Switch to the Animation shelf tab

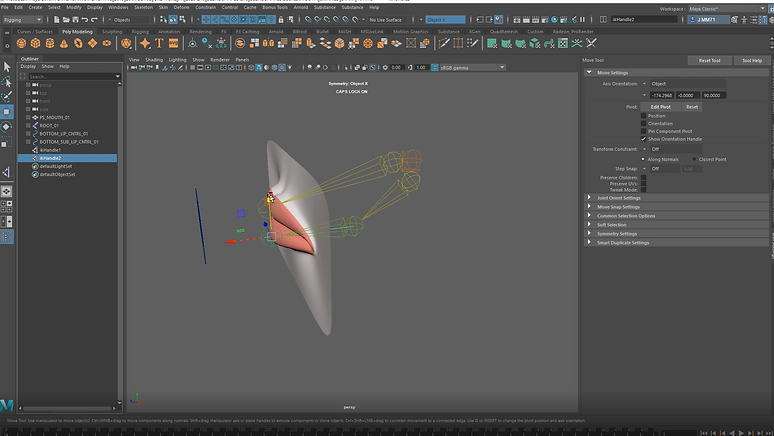(x=169, y=32)
